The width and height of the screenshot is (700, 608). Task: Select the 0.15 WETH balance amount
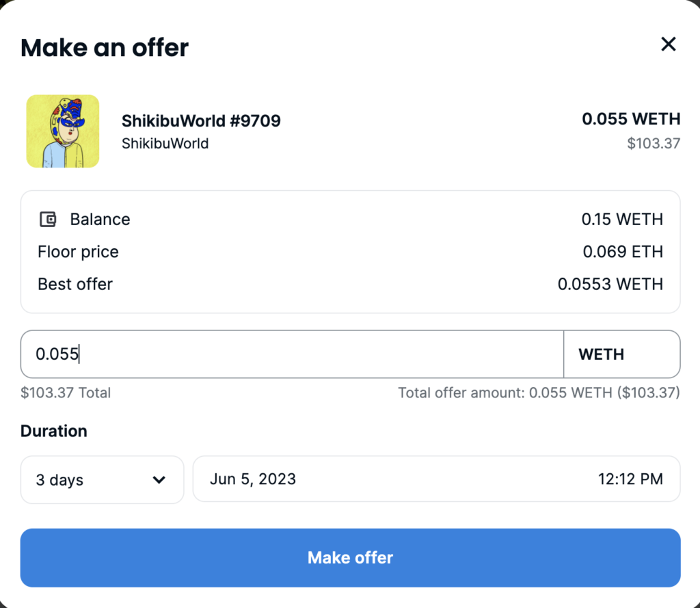point(622,220)
